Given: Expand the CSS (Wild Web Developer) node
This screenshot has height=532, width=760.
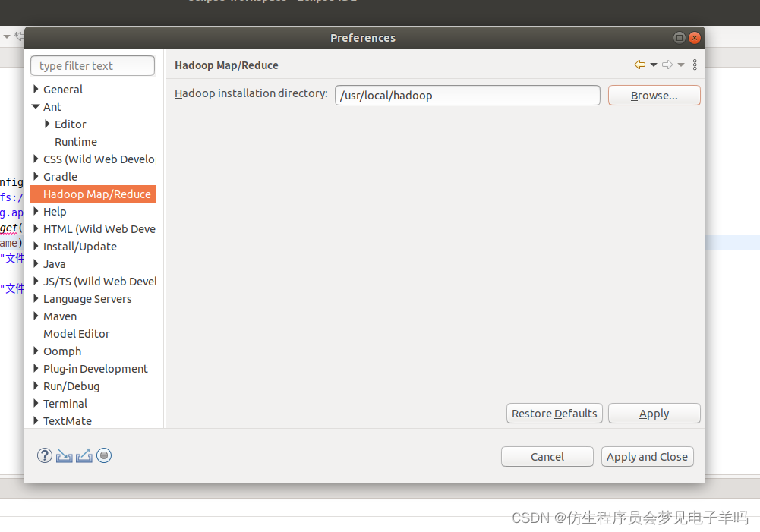Looking at the screenshot, I should pos(36,159).
